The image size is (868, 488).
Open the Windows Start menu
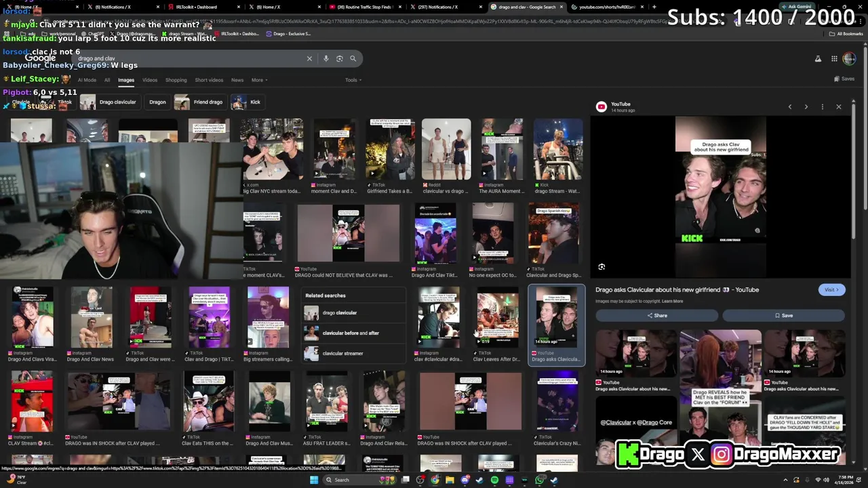[x=314, y=480]
